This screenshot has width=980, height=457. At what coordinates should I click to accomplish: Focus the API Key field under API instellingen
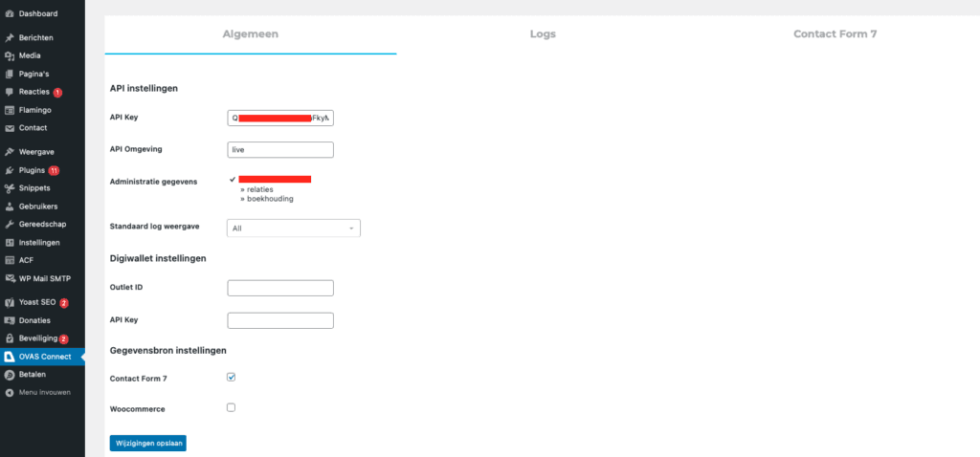(280, 118)
